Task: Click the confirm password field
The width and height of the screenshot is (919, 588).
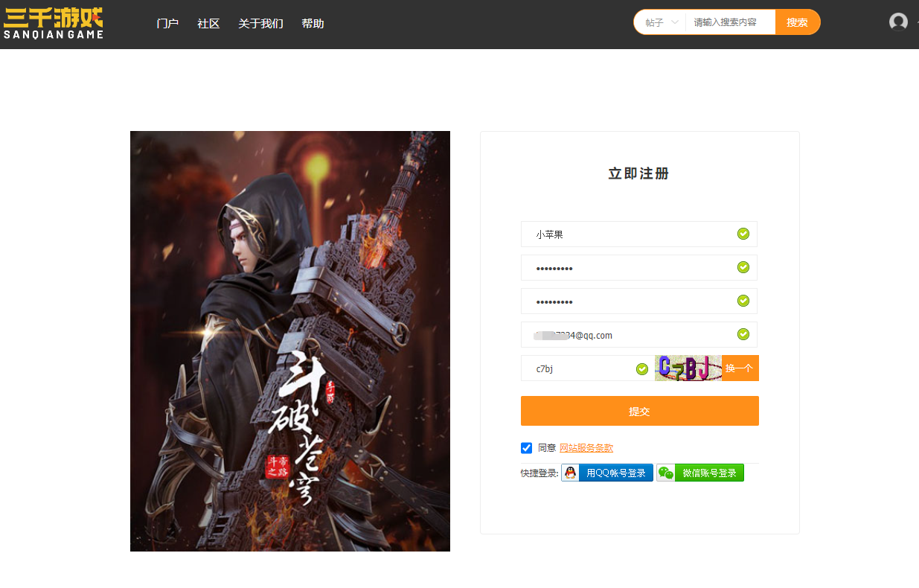Action: click(639, 301)
